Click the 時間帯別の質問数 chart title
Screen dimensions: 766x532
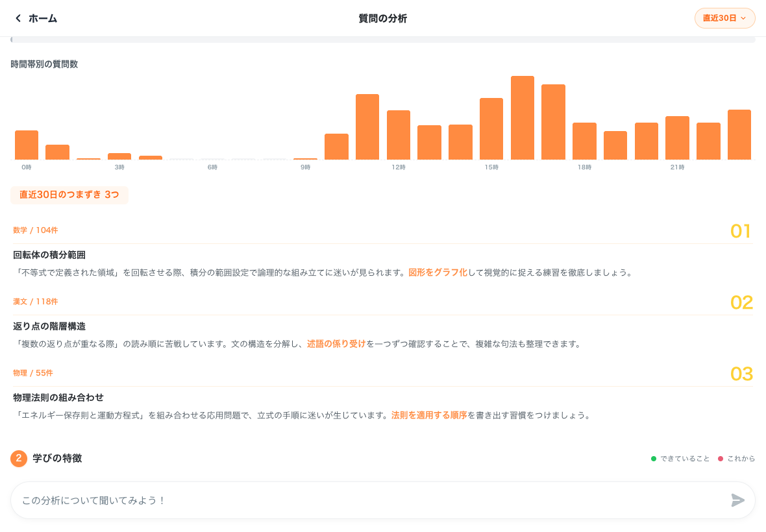(44, 64)
